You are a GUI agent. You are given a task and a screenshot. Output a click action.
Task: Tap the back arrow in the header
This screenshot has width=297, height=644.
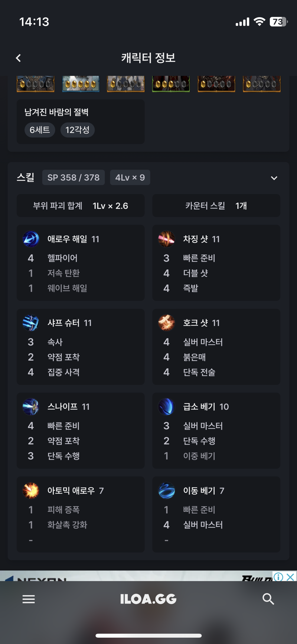(x=18, y=58)
